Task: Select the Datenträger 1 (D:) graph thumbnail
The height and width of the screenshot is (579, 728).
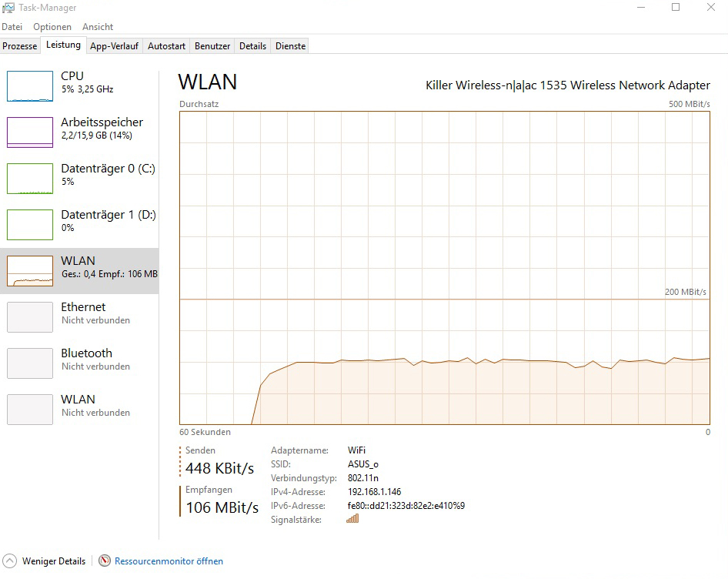Action: coord(30,225)
